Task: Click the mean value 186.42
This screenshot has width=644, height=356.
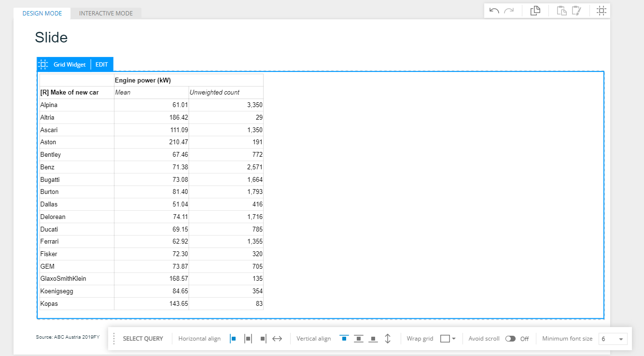Action: (179, 117)
